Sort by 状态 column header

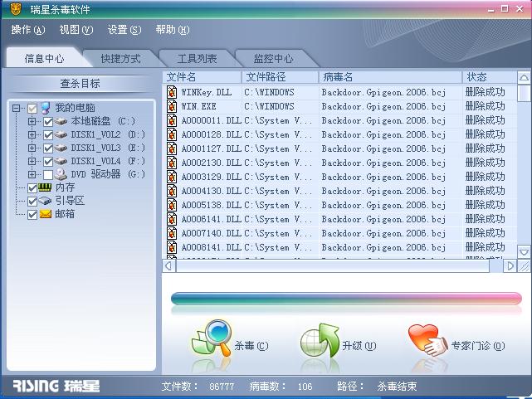tap(489, 77)
